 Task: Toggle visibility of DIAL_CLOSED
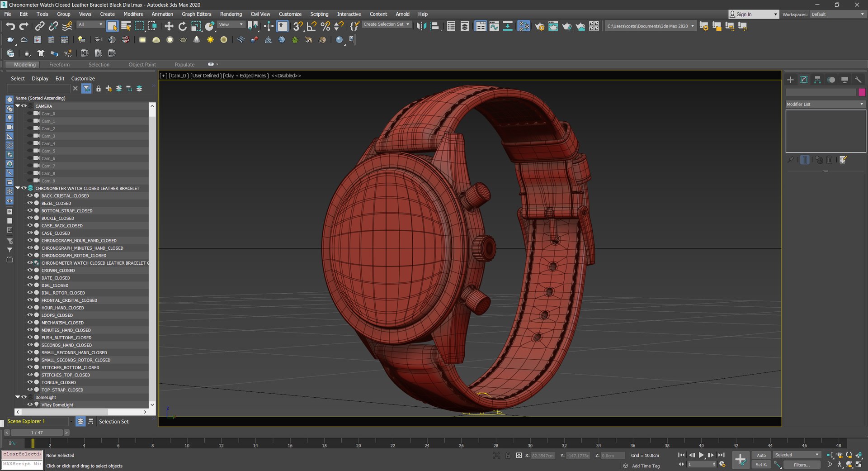30,285
